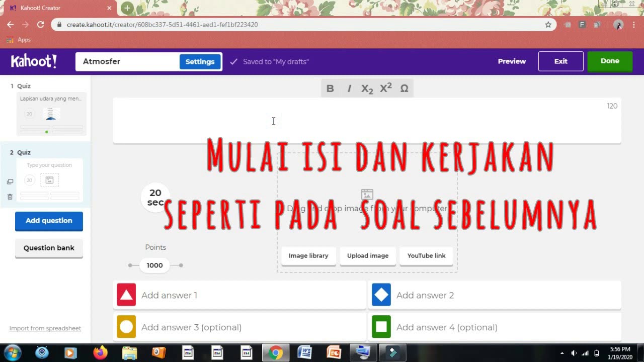Click the Atmosfer title field

pyautogui.click(x=127, y=62)
